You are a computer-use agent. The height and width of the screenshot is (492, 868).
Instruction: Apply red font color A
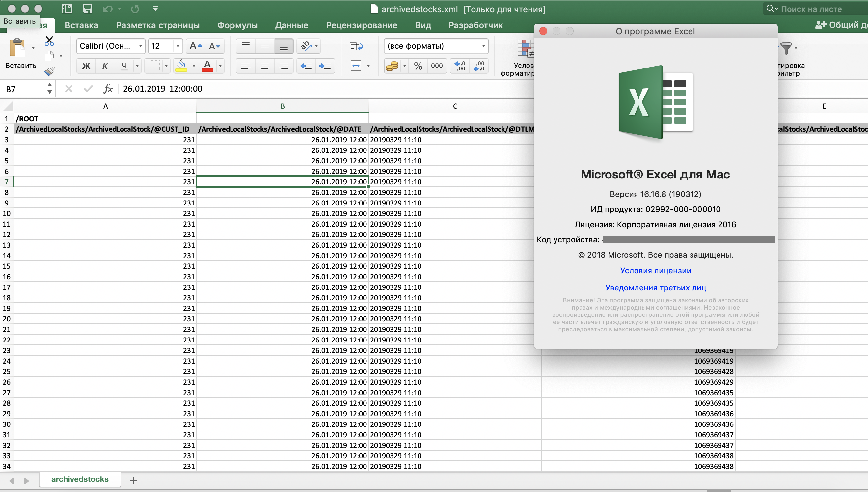click(x=207, y=66)
